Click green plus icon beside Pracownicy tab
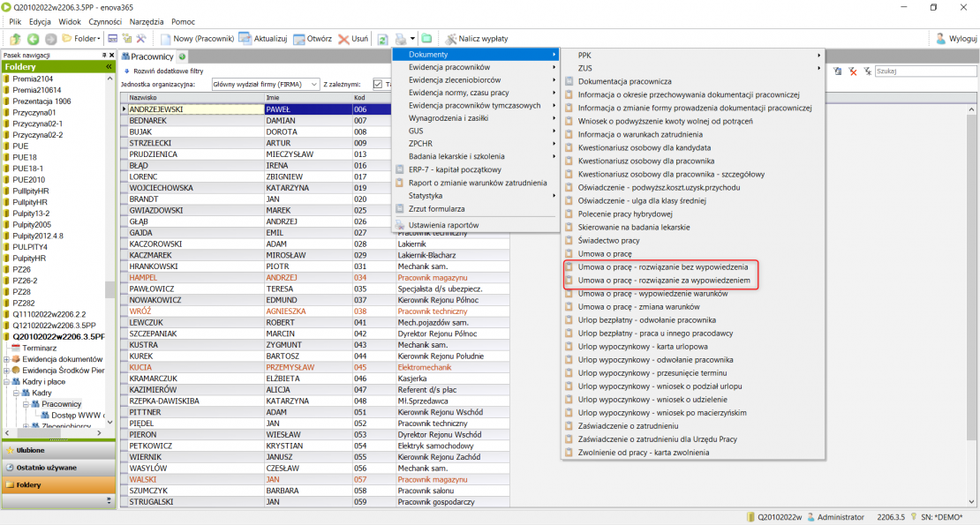The image size is (980, 525). pos(183,56)
